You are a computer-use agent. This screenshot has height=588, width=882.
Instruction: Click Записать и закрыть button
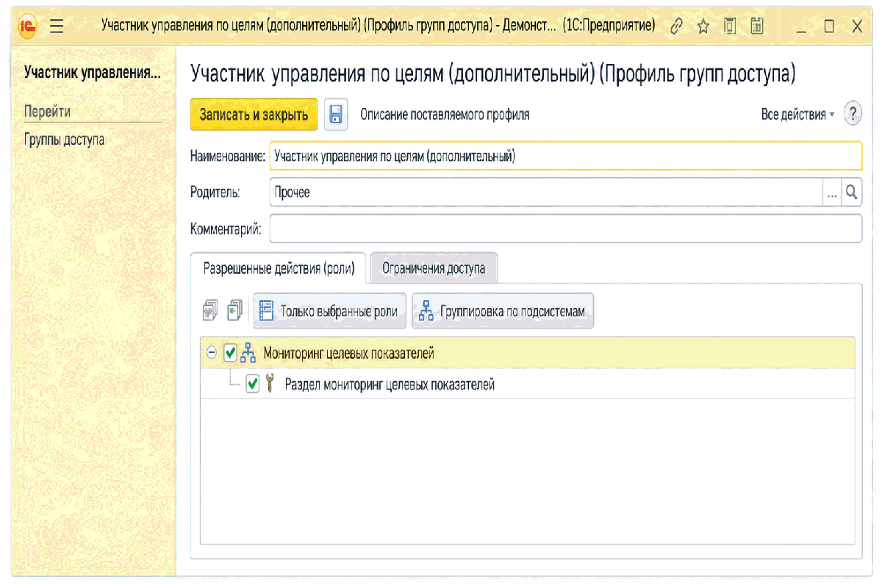pyautogui.click(x=254, y=115)
